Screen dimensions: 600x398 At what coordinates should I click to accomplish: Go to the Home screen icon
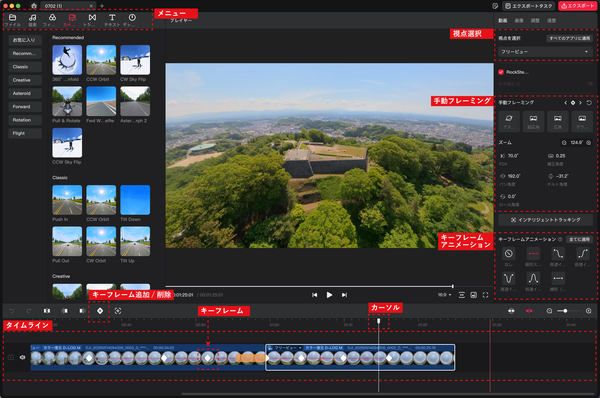[34, 6]
